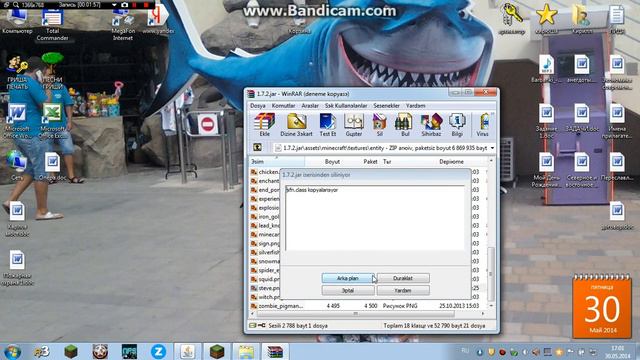Click the key icon in WinRAR status bar

click(262, 325)
